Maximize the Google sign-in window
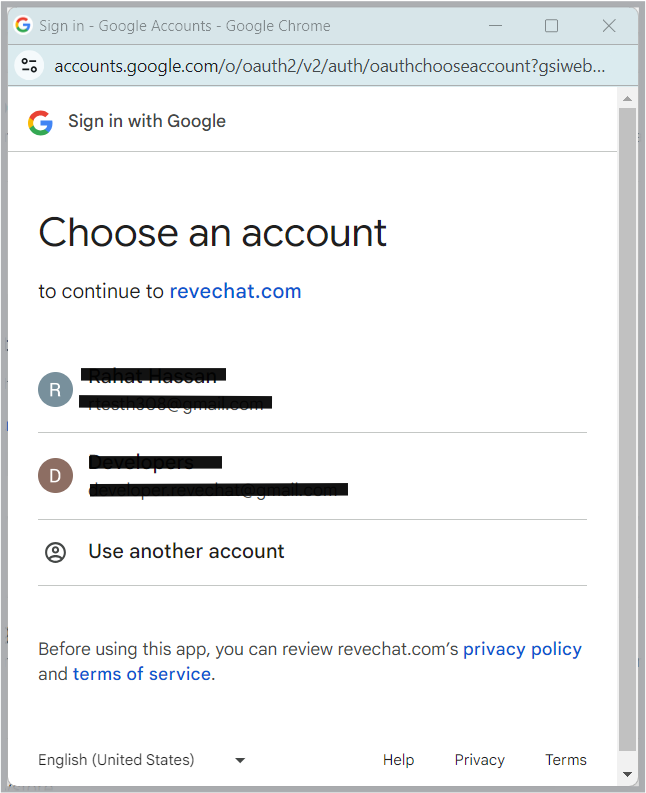This screenshot has height=793, width=646. pyautogui.click(x=551, y=26)
